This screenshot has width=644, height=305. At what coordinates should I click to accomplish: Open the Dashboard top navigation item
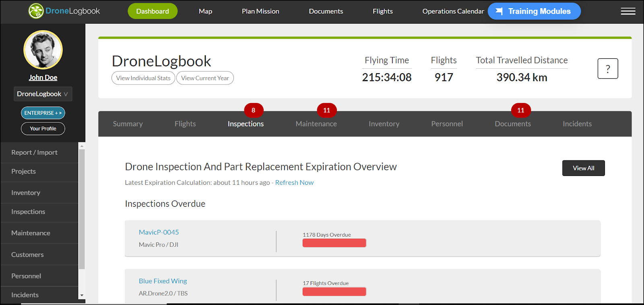(153, 11)
